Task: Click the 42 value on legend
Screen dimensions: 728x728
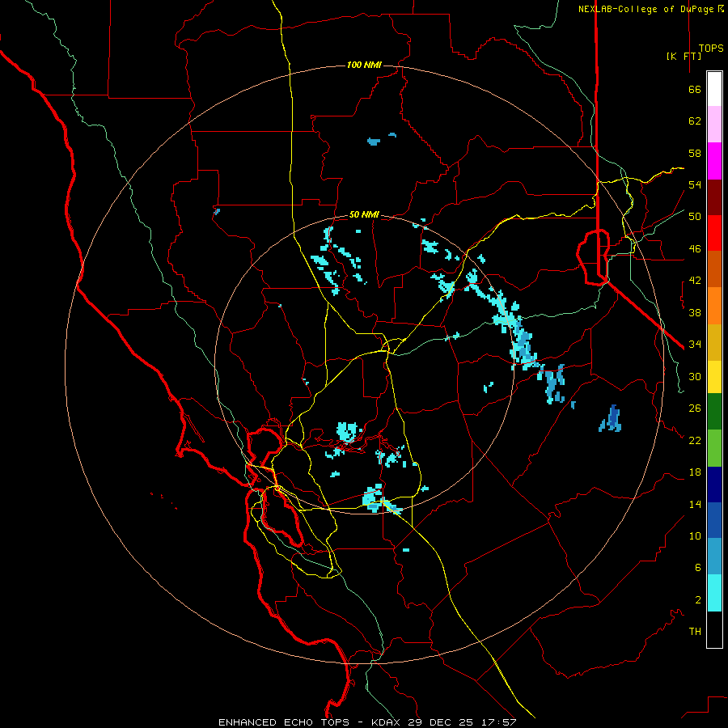Action: tap(695, 281)
